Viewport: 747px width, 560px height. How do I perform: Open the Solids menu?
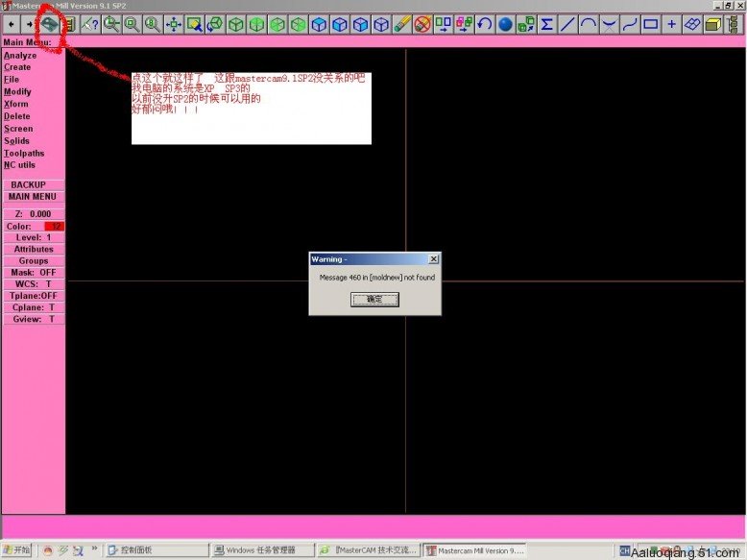click(x=16, y=141)
